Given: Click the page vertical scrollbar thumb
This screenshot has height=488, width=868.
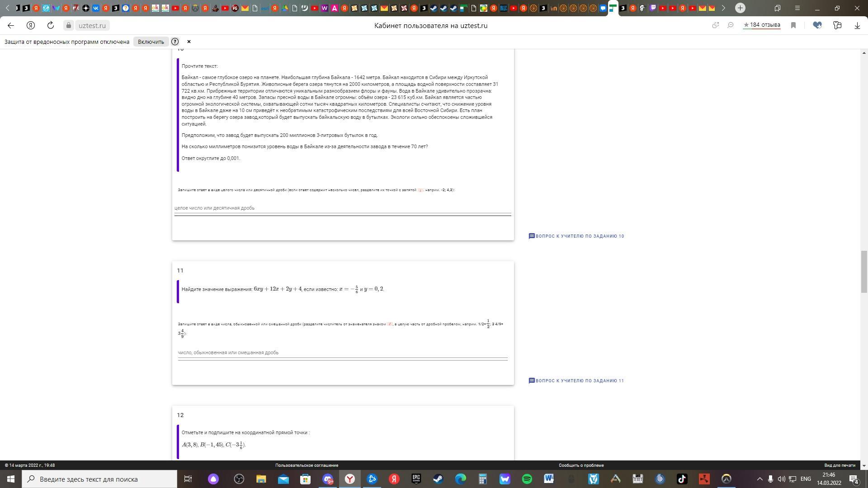Looking at the screenshot, I should coord(864,271).
